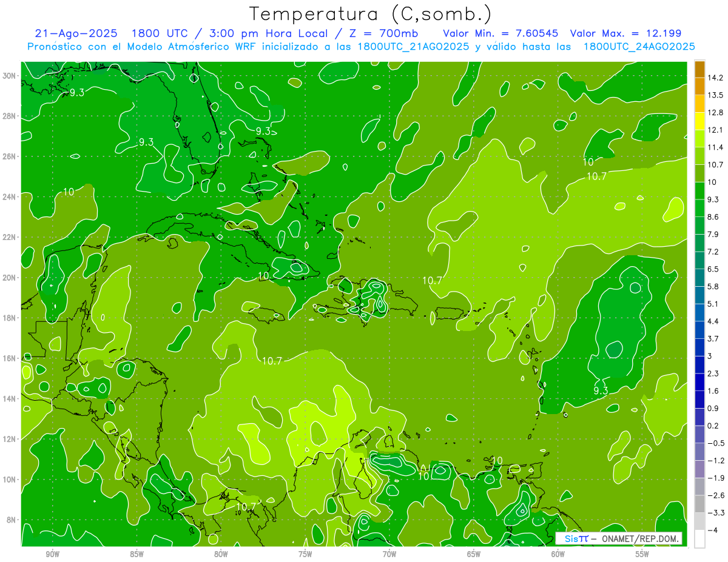728x562 pixels.
Task: Click the '28N' latitude axis label
Action: coord(10,116)
